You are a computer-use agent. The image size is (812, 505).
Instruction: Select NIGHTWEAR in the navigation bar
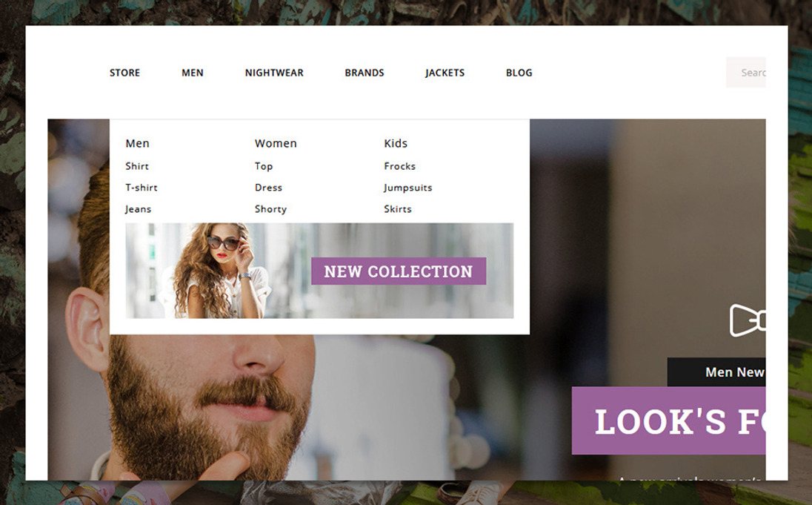point(274,73)
